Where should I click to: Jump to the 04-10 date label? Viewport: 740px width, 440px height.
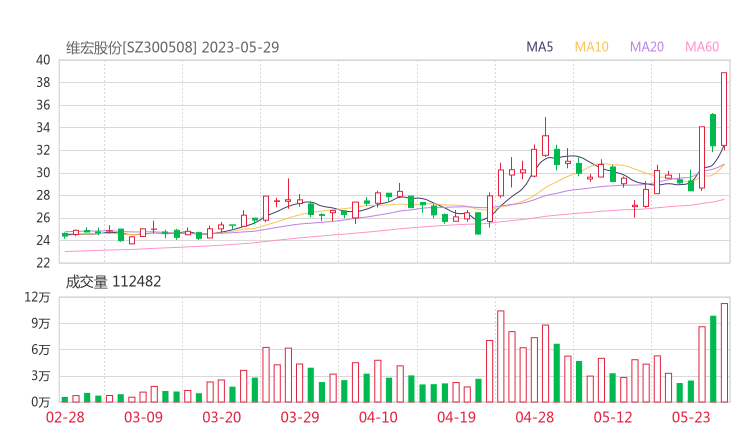tap(377, 417)
